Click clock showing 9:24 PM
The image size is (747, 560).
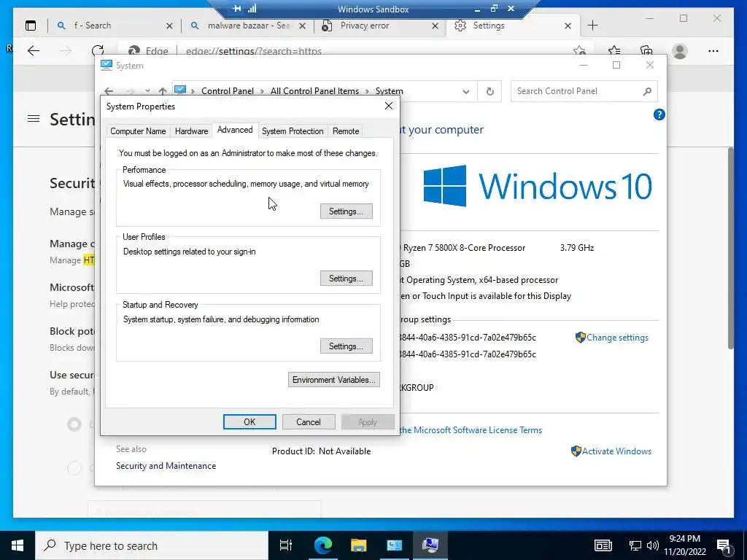click(684, 539)
